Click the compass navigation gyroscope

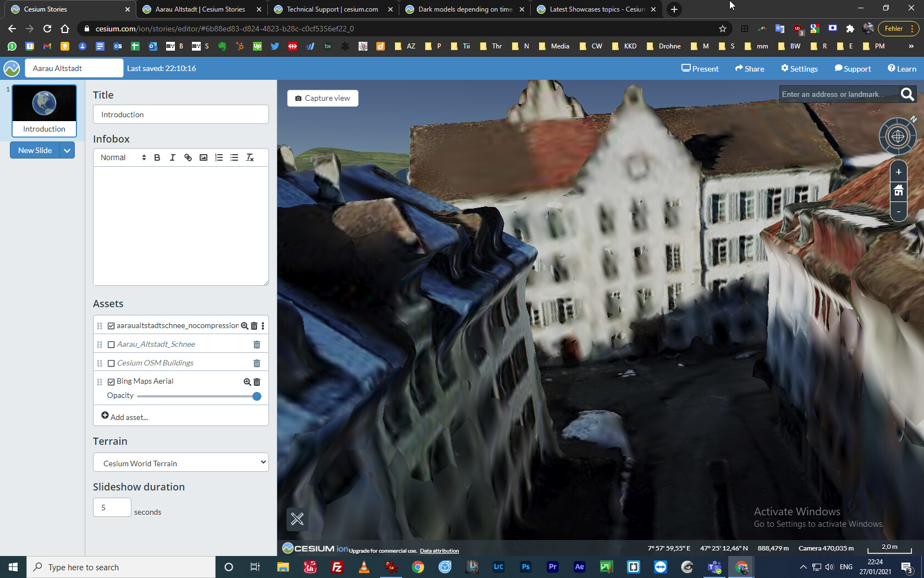(898, 136)
